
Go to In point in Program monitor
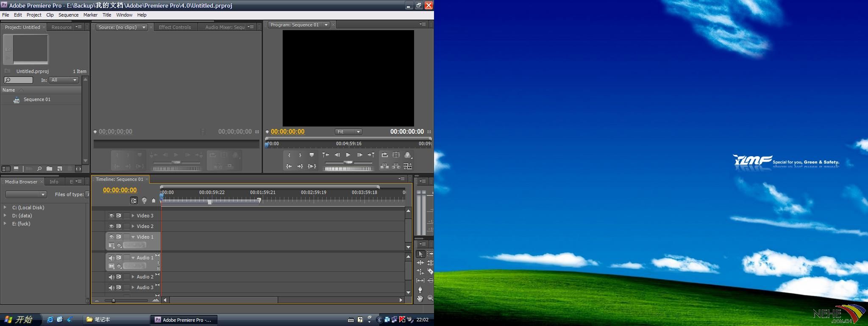pyautogui.click(x=289, y=166)
